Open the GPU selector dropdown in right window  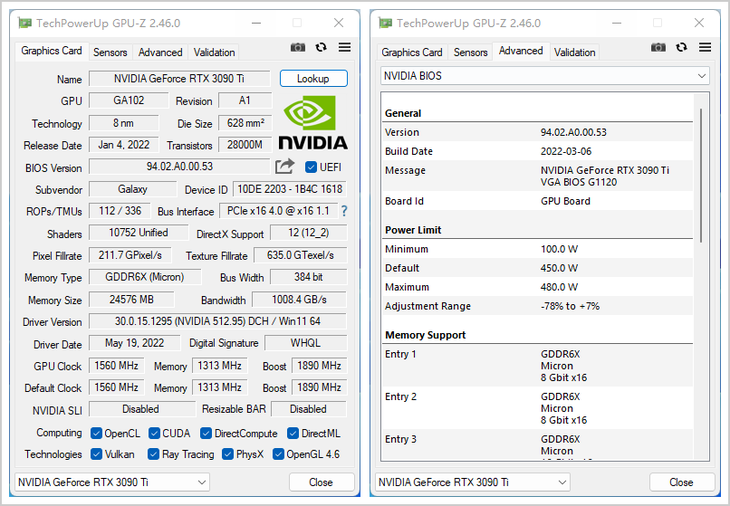(x=472, y=482)
